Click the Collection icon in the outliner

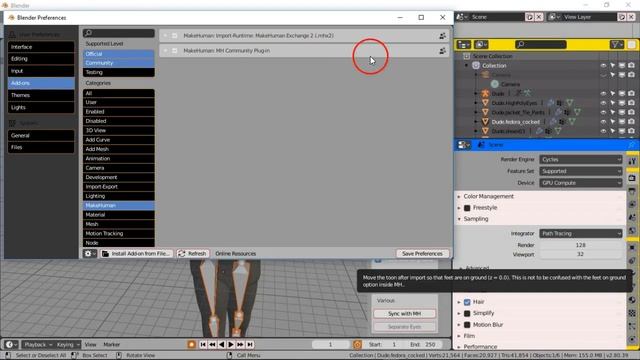(x=476, y=65)
